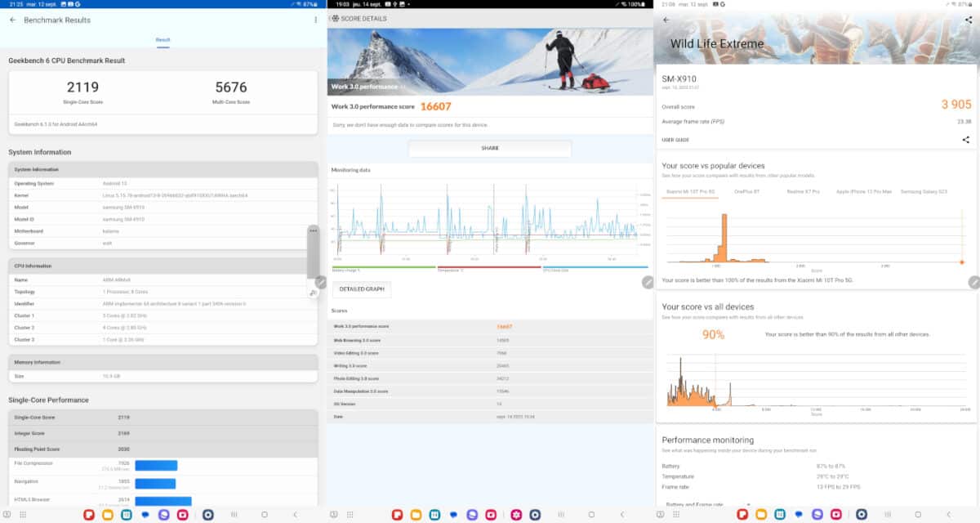Click the Operating System row in System Information
The image size is (980, 523).
[163, 183]
